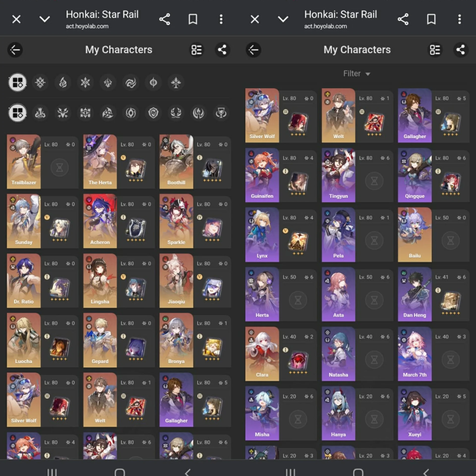Filter characters by Imaginary element
This screenshot has width=476, height=476.
point(176,82)
